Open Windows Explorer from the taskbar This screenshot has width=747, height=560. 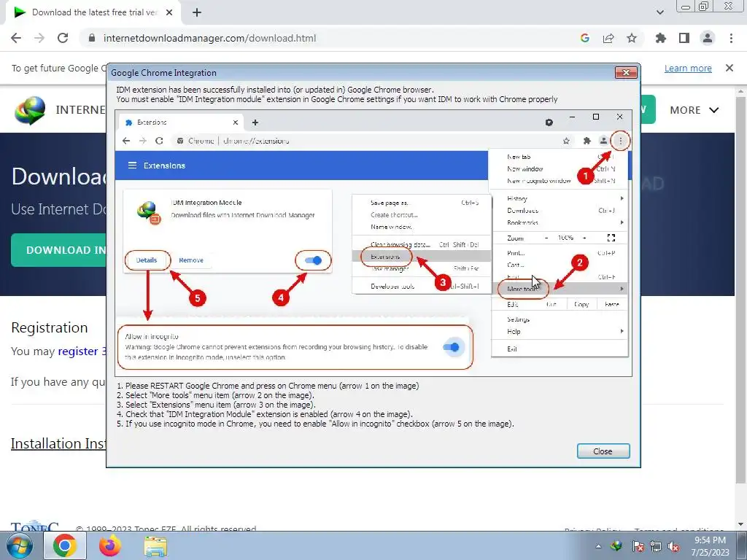pos(156,547)
